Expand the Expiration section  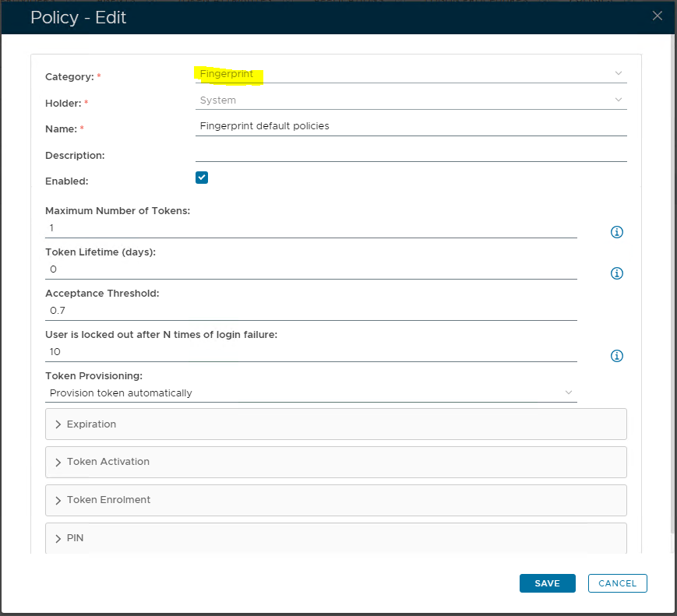pos(336,424)
